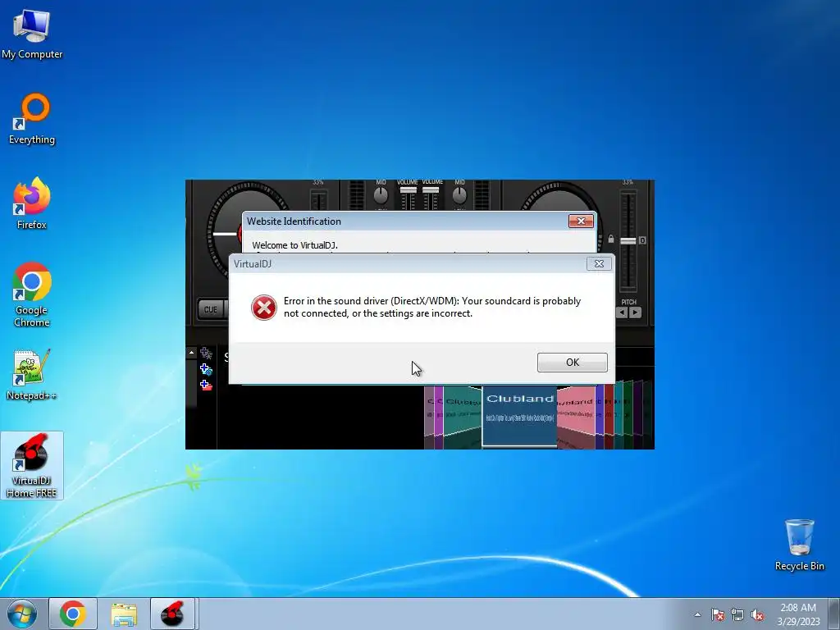This screenshot has width=840, height=630.
Task: Open Notepad++ desktop shortcut
Action: [32, 374]
